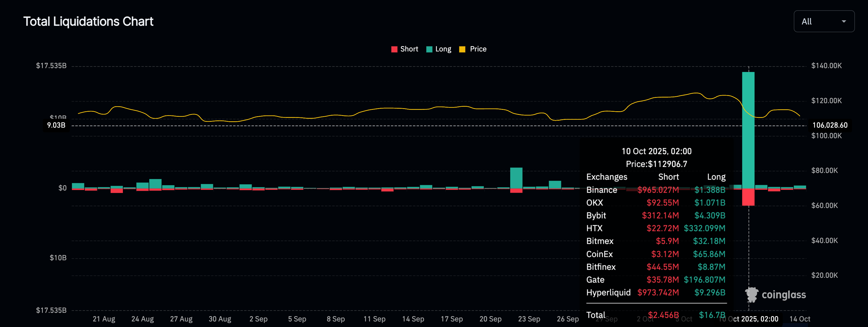The height and width of the screenshot is (327, 868).
Task: Click the dropdown arrow beside All
Action: click(844, 22)
